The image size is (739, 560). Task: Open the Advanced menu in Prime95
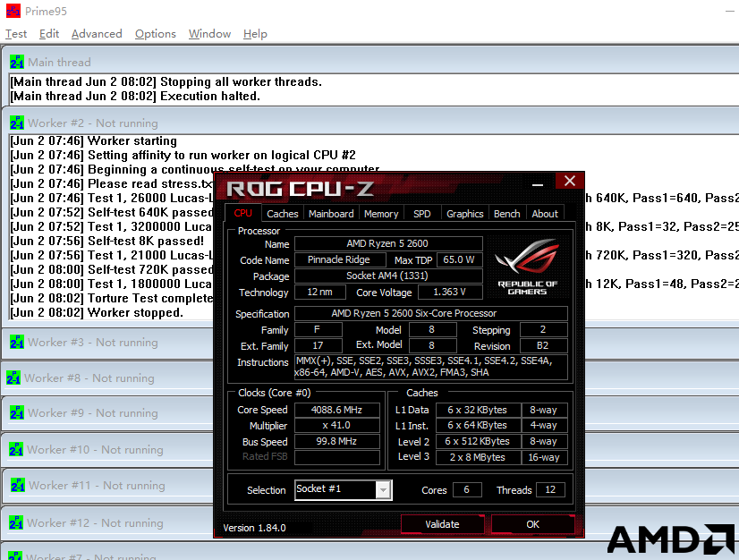[97, 34]
